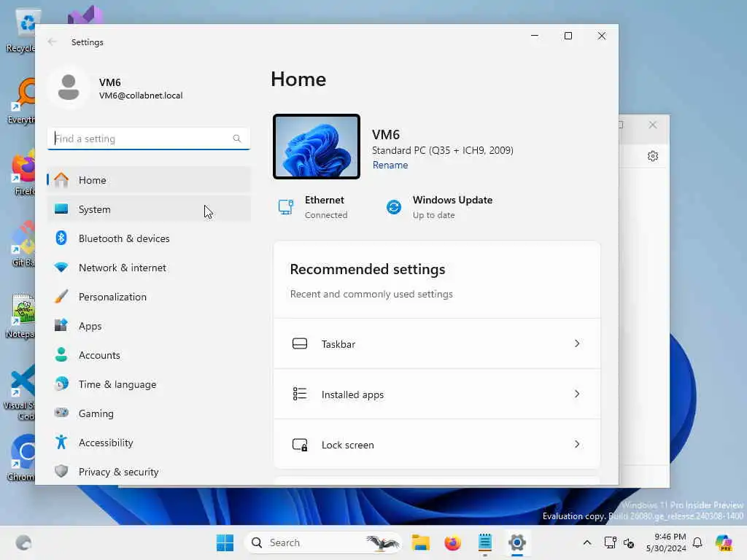Screen dimensions: 747x560
Task: Click the Ethernet monitor icon
Action: click(286, 207)
